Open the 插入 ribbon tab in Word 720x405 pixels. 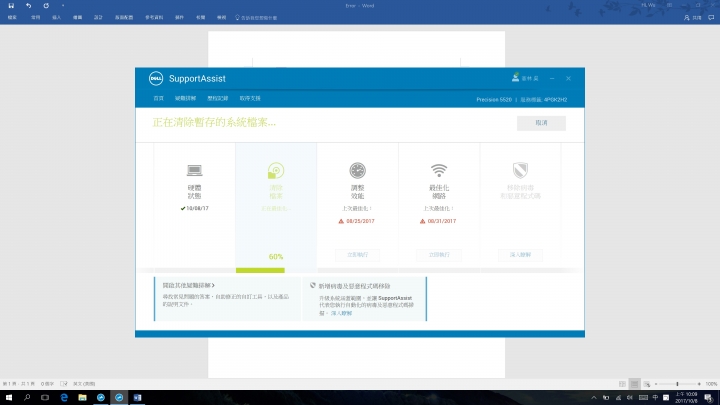click(56, 17)
